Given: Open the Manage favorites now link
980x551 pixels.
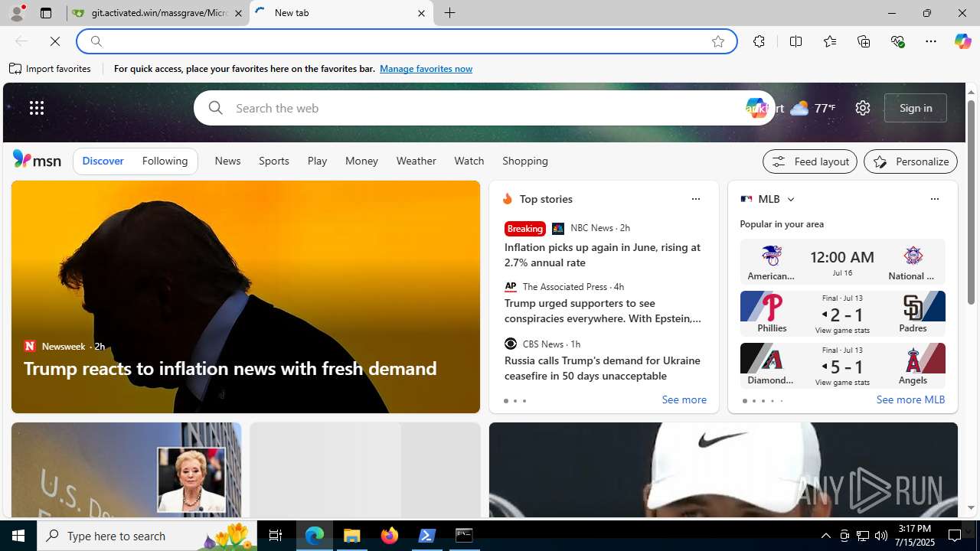Looking at the screenshot, I should pyautogui.click(x=426, y=69).
